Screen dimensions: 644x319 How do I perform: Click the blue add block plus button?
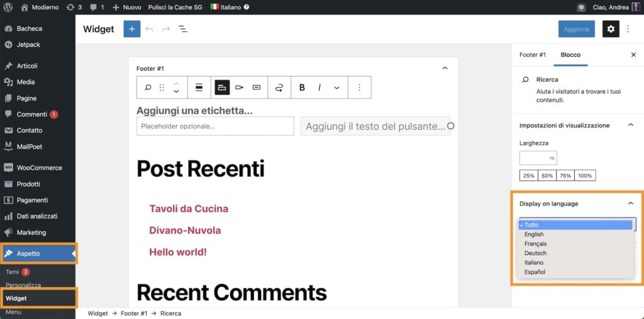(132, 29)
